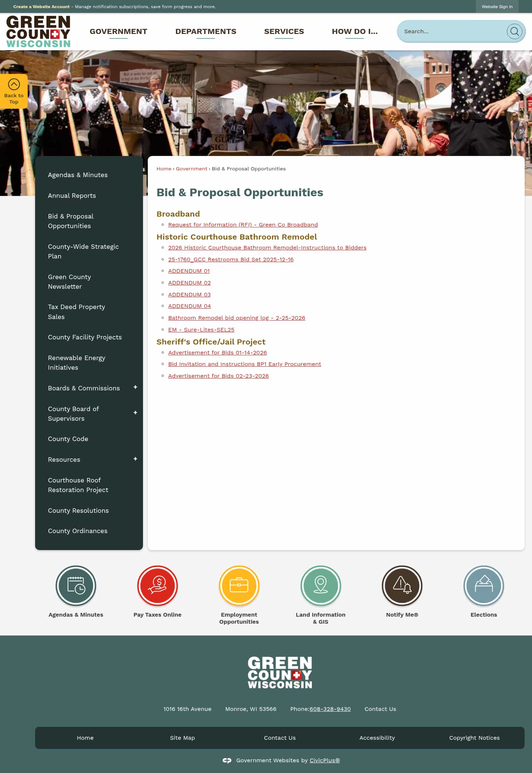Select County Resolutions in the sidebar
Viewport: 532px width, 773px height.
[78, 511]
